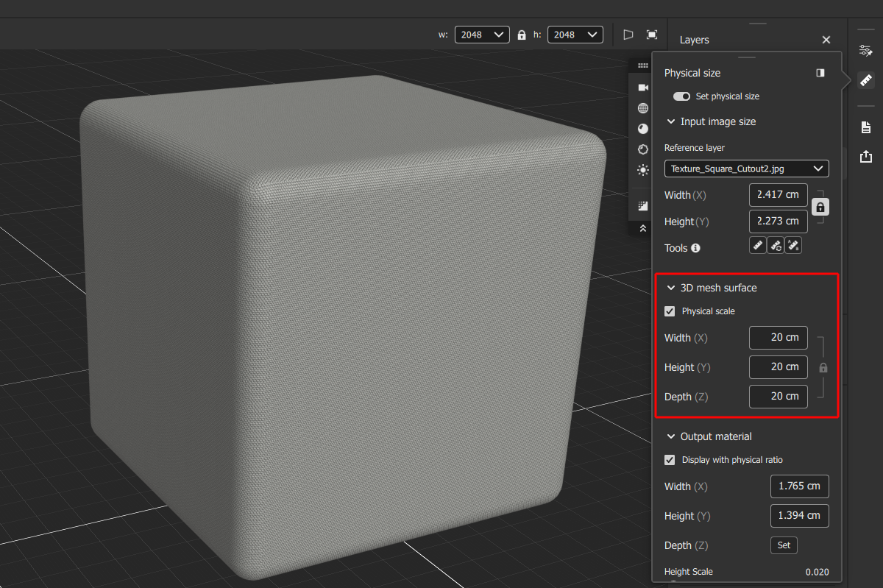Open the Physical size ruler panel icon
This screenshot has width=883, height=588.
[866, 80]
